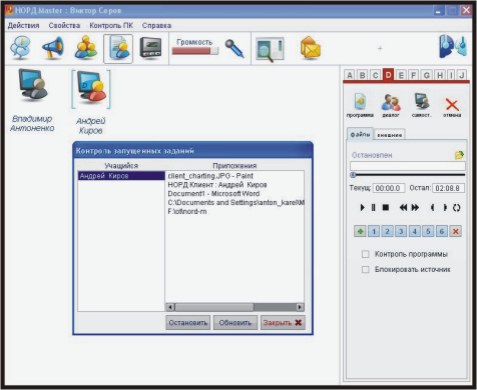The height and width of the screenshot is (390, 477).
Task: Select the group of students icon
Action: pyautogui.click(x=86, y=48)
